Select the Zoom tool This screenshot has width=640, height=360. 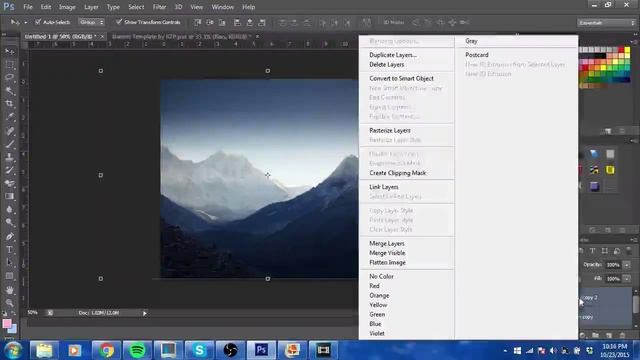tap(10, 302)
